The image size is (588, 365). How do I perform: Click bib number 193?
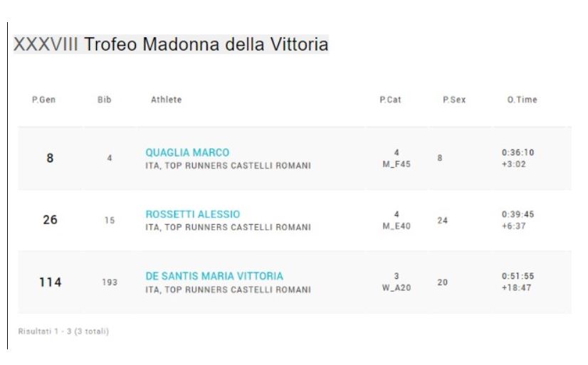[110, 282]
